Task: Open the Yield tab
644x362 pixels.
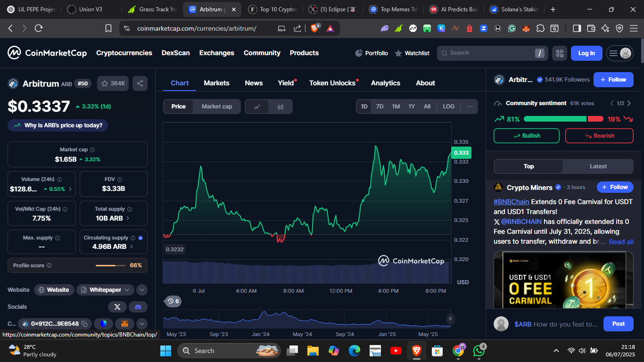Action: (286, 83)
